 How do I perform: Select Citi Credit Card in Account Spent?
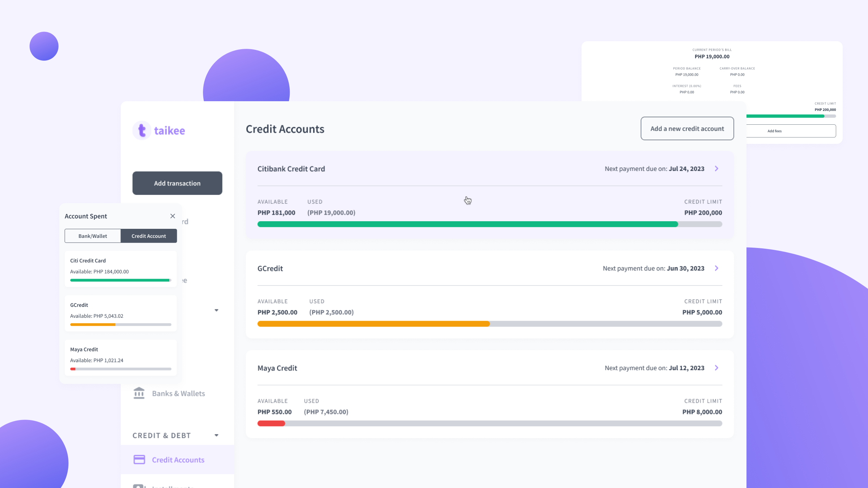[121, 269]
